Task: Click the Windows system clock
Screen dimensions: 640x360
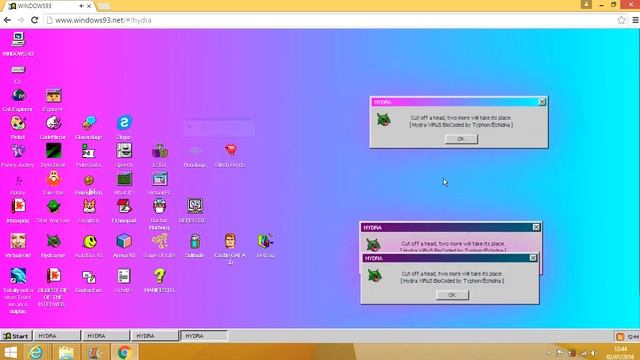Action: click(x=620, y=353)
